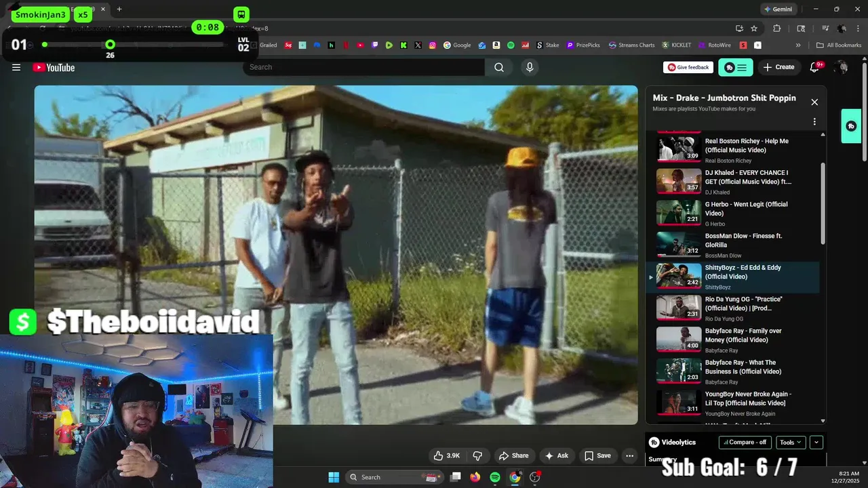The height and width of the screenshot is (488, 868).
Task: Show more bookmarks with the chevron
Action: [x=797, y=45]
